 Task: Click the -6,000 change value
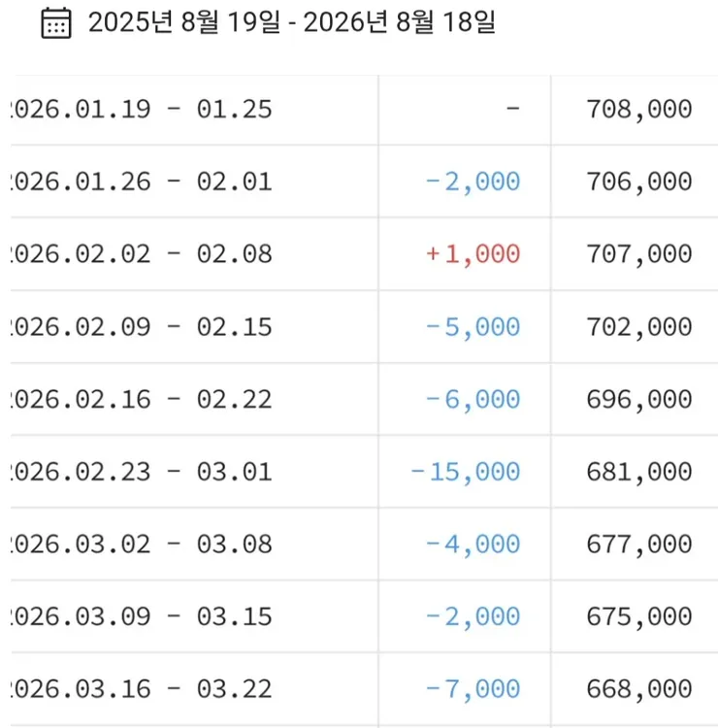click(473, 400)
